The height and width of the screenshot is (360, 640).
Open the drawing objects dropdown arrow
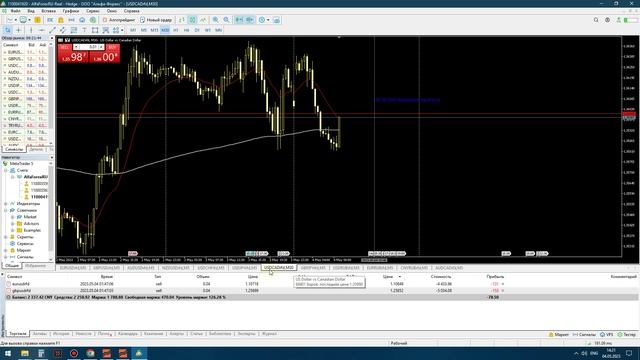tap(122, 30)
